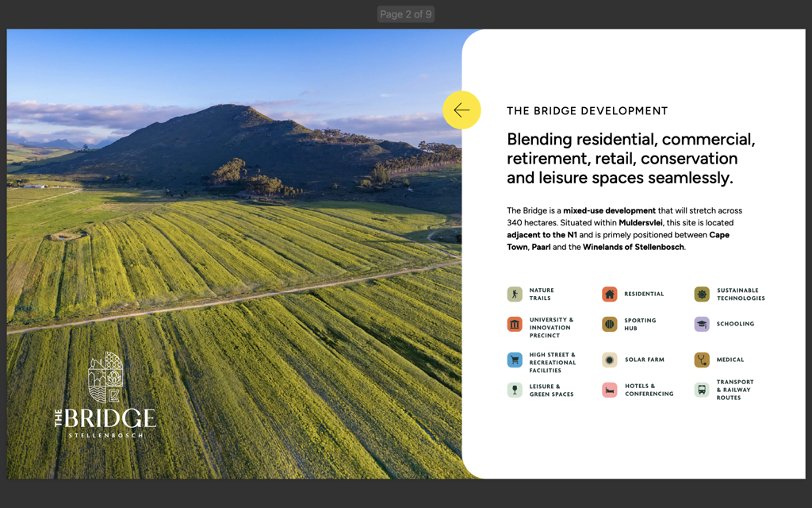Open the Leisure & Green Spaces icon
The image size is (812, 508).
[515, 390]
